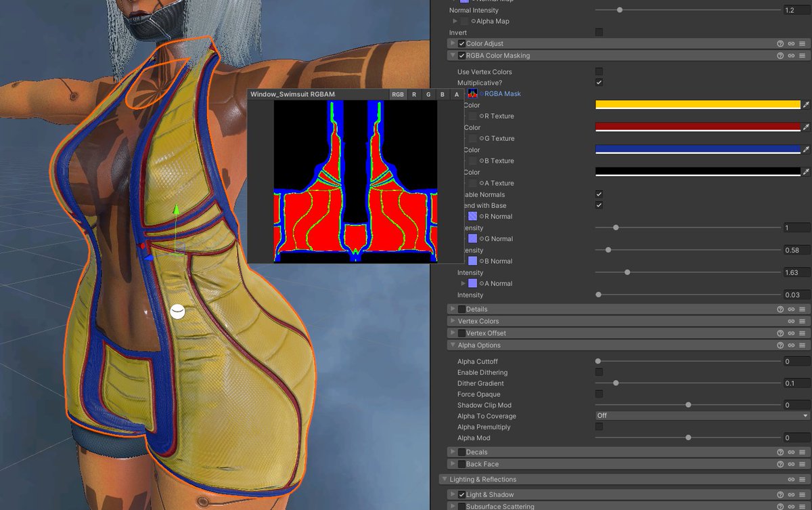The image size is (812, 510).
Task: Check the Force Opaque checkbox
Action: click(599, 394)
